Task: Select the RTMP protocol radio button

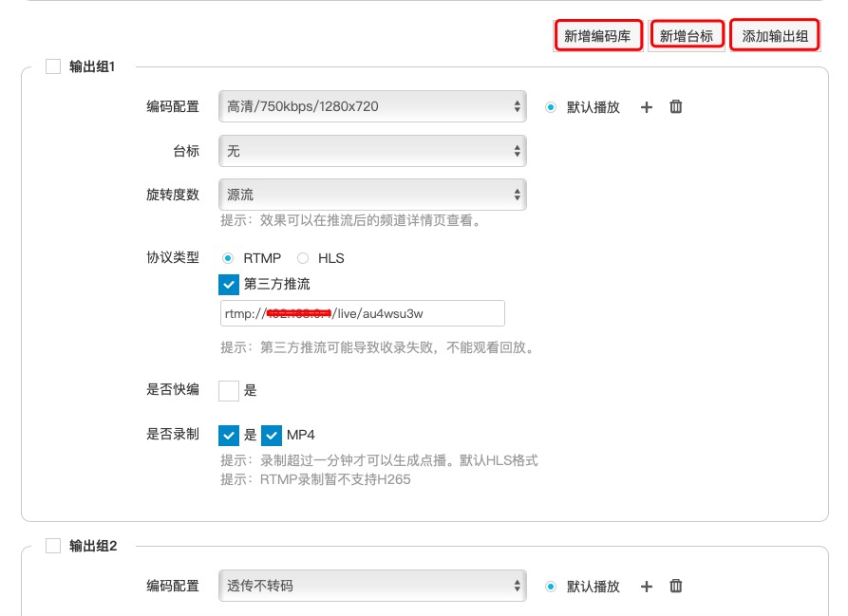Action: click(x=228, y=258)
